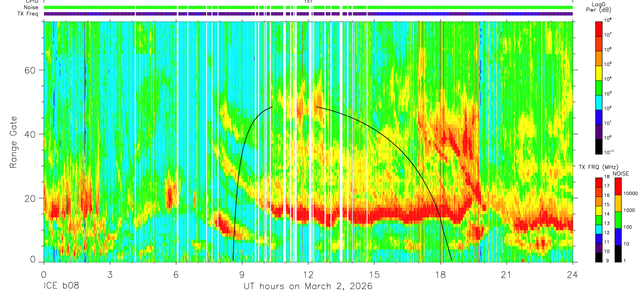This screenshot has height=297, width=644.
Task: Click the orange-yellow segment of the NOISE colorbar
Action: (617, 203)
